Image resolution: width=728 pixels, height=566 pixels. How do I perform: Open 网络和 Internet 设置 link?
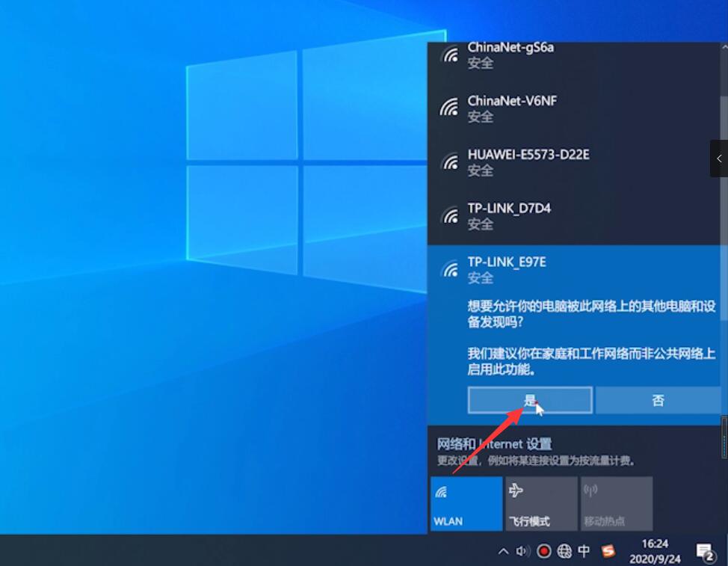pyautogui.click(x=495, y=444)
